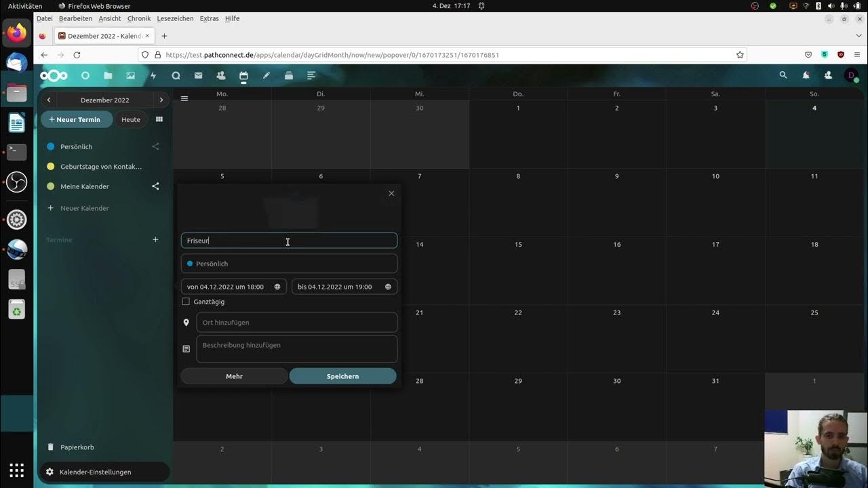Open the user avatar menu
The image size is (868, 488).
point(851,75)
